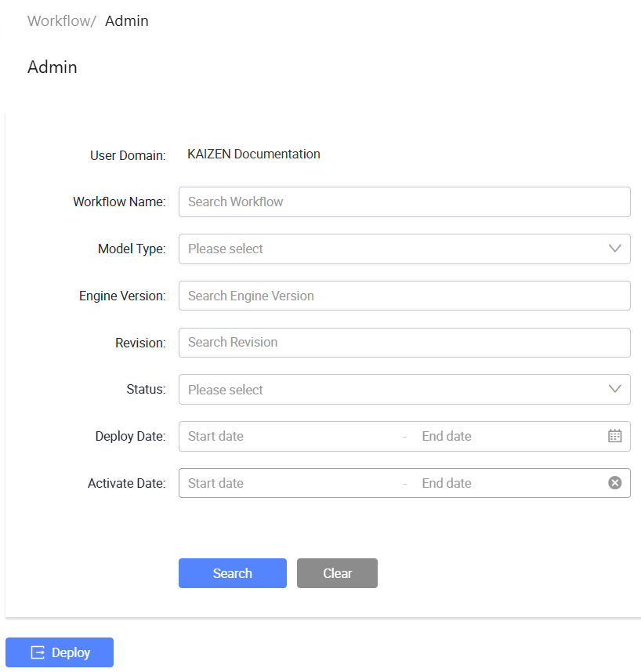The image size is (641, 672).
Task: Click the KAIZEN Documentation user domain text
Action: pos(254,154)
